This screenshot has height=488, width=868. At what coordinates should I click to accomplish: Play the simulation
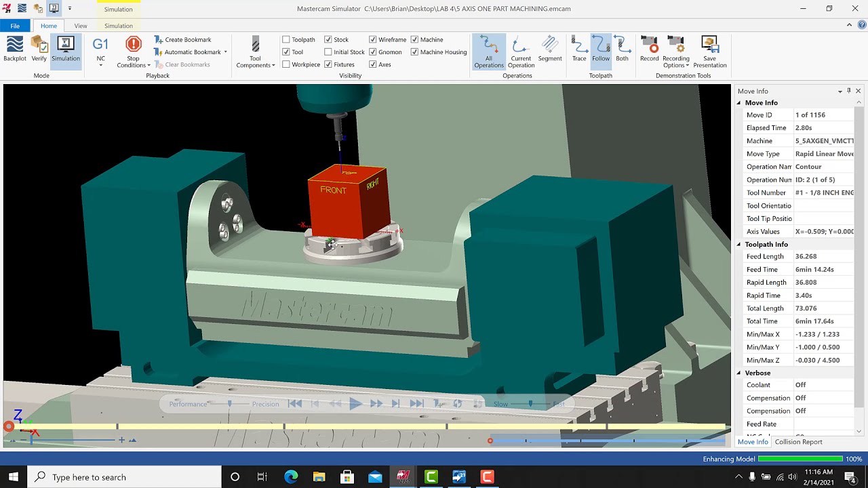pyautogui.click(x=355, y=404)
